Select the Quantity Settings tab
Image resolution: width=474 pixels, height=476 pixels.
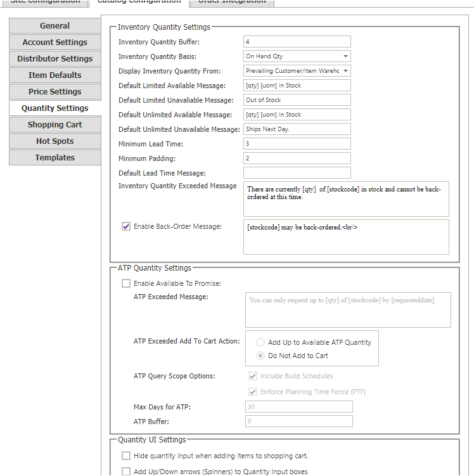click(54, 108)
